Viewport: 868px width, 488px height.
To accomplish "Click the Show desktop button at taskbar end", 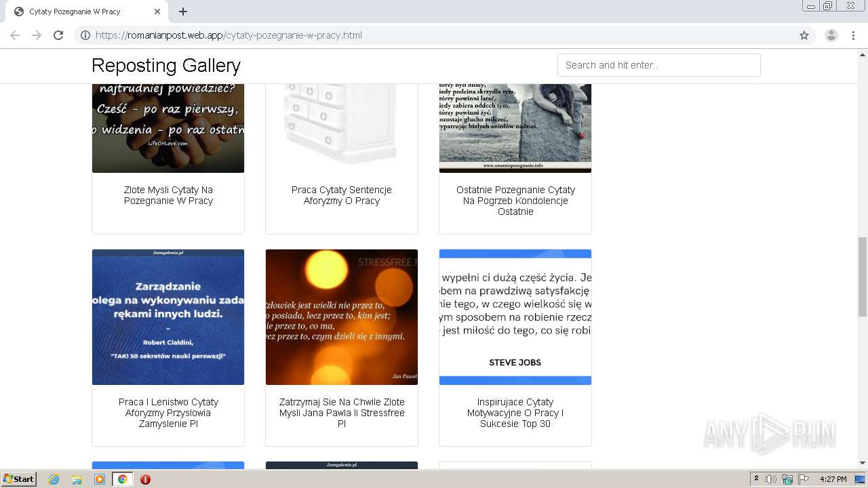I will tap(861, 479).
